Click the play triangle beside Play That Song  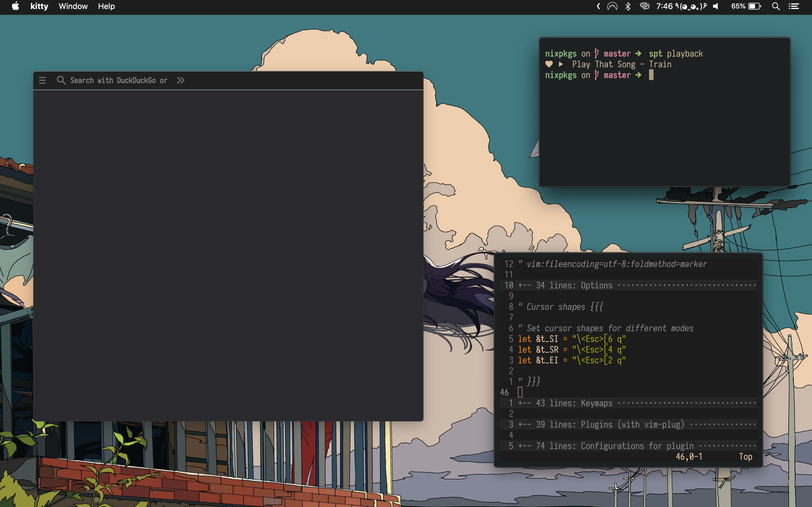tap(561, 64)
